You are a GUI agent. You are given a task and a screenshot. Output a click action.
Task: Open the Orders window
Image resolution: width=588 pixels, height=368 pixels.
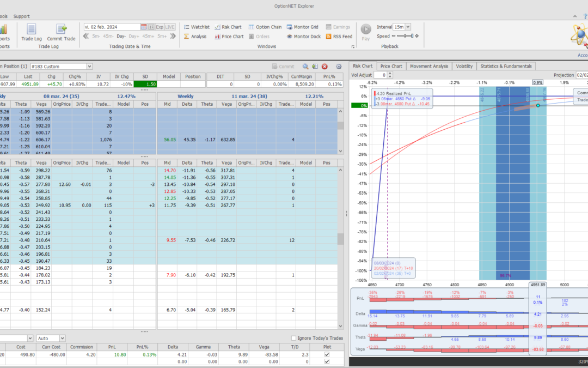point(259,37)
